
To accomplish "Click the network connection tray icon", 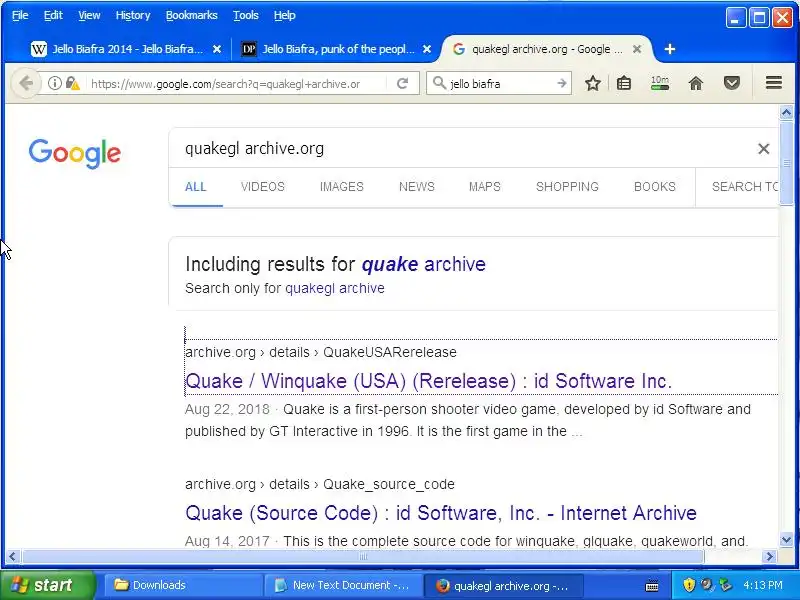I will 725,584.
